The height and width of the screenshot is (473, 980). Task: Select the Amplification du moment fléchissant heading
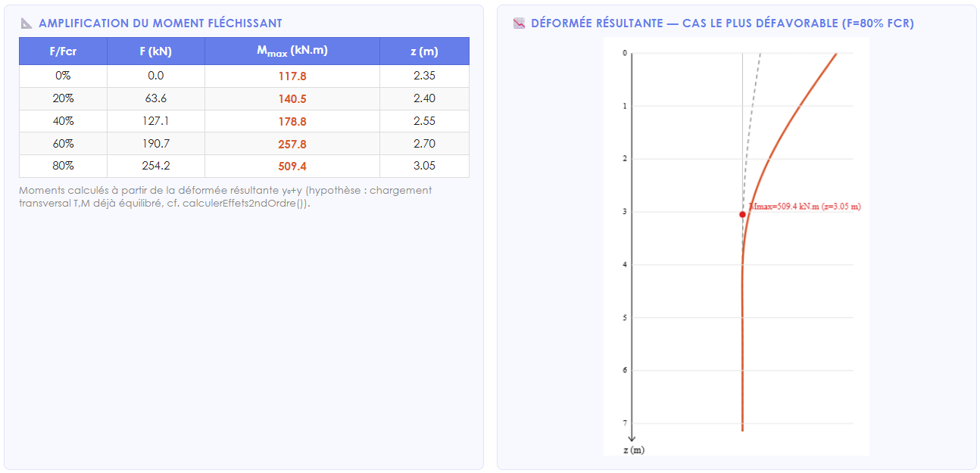[160, 23]
